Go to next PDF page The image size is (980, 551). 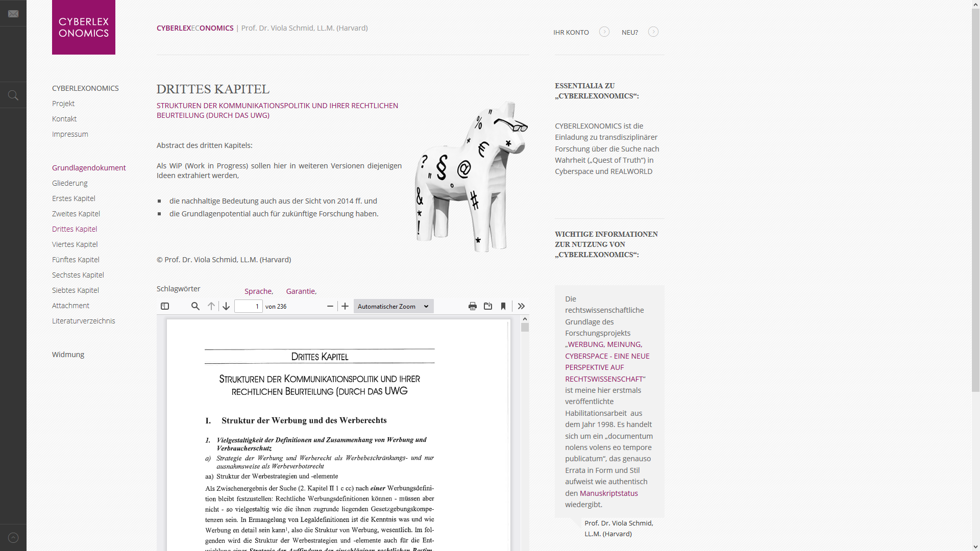(226, 306)
